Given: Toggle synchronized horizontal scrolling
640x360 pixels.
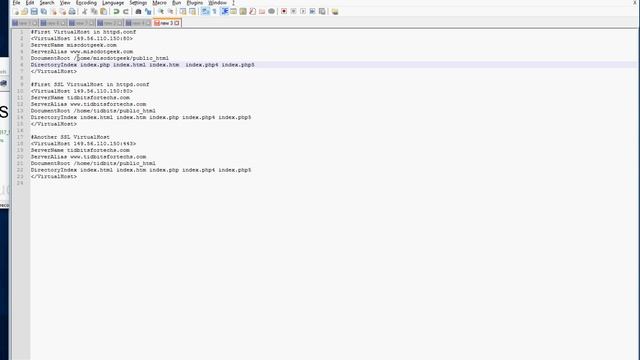Looking at the screenshot, I should 192,11.
